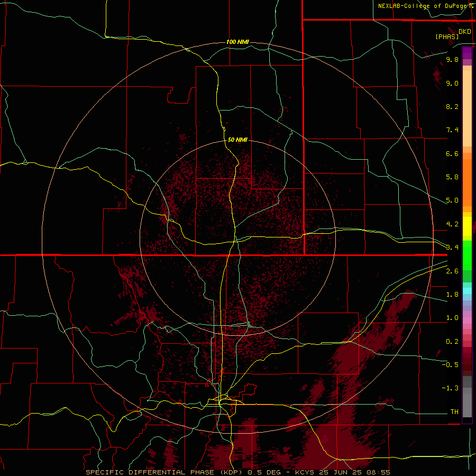
Task: Click the 1.8 scale value
Action: pos(452,295)
